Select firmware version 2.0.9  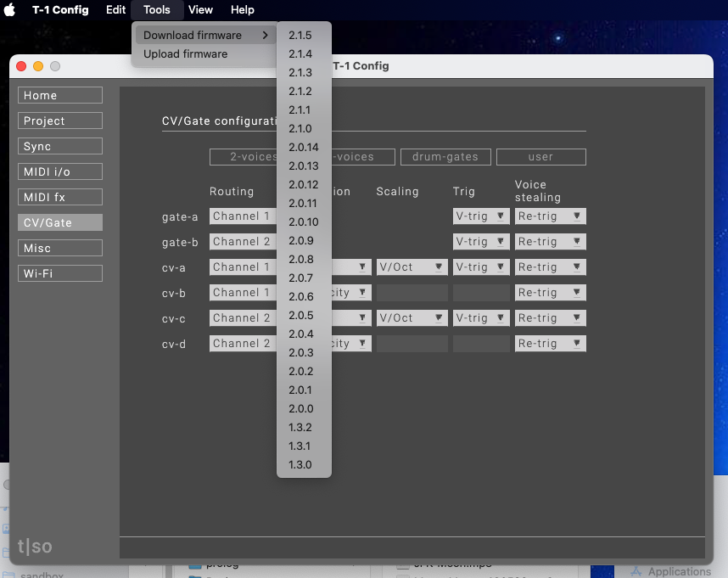(x=304, y=240)
